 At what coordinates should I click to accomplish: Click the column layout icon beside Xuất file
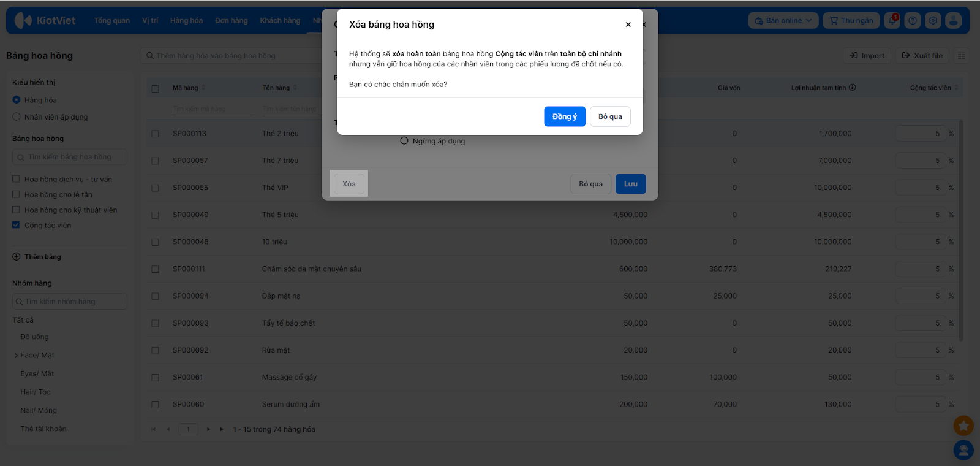pyautogui.click(x=962, y=56)
